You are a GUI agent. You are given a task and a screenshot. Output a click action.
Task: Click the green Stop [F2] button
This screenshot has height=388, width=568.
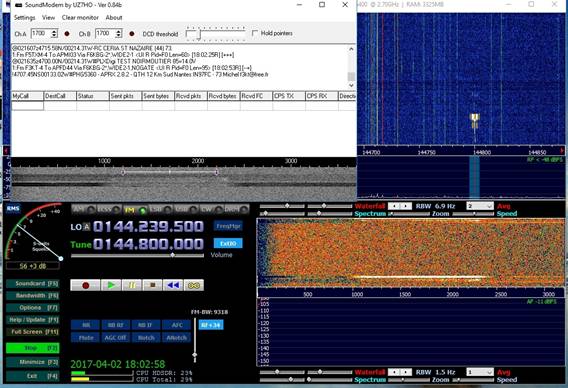[x=33, y=348]
